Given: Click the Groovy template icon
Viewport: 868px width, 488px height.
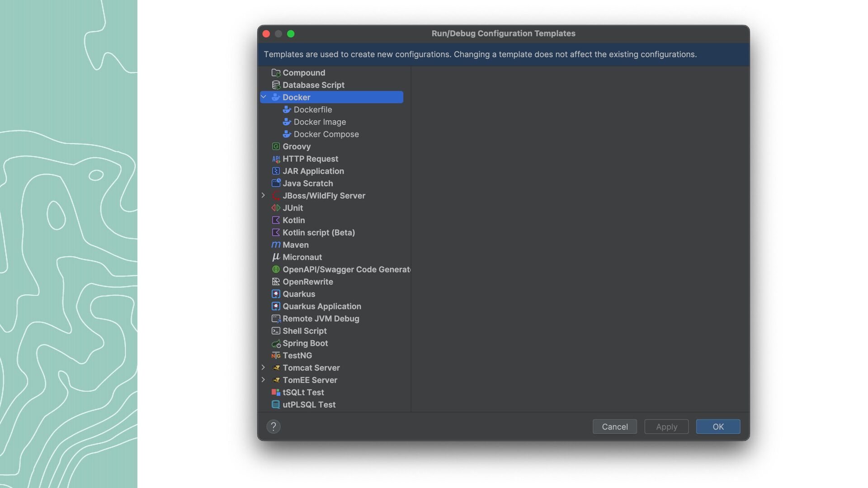Looking at the screenshot, I should [x=276, y=146].
